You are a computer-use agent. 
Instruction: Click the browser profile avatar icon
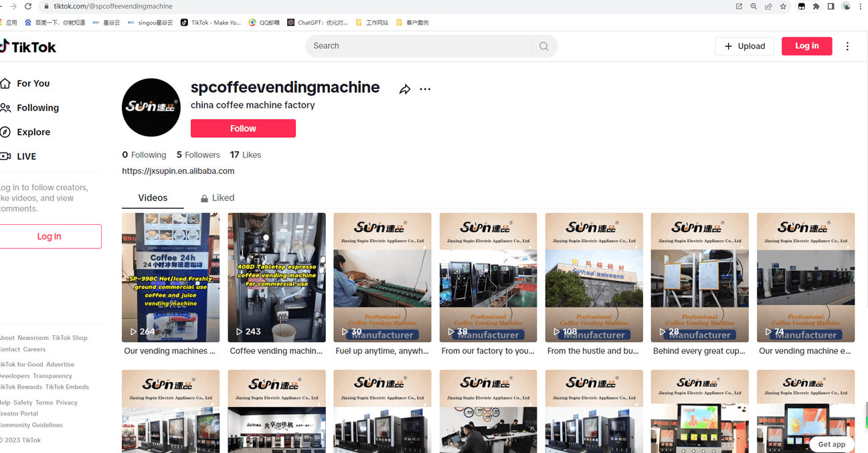[846, 7]
